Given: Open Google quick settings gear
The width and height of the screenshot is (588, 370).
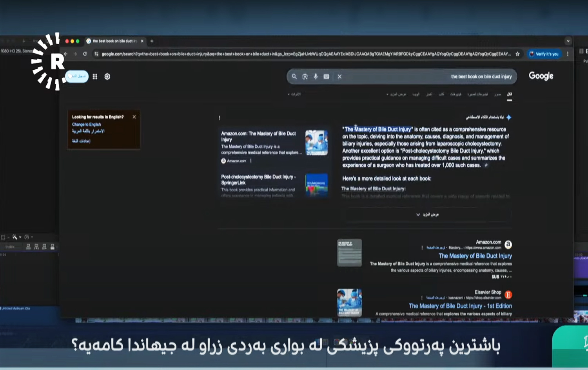Looking at the screenshot, I should tap(107, 77).
